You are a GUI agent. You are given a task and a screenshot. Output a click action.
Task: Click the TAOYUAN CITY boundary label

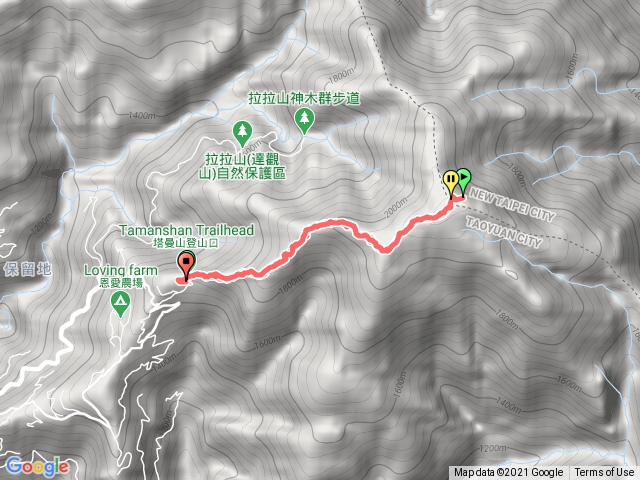[x=504, y=233]
